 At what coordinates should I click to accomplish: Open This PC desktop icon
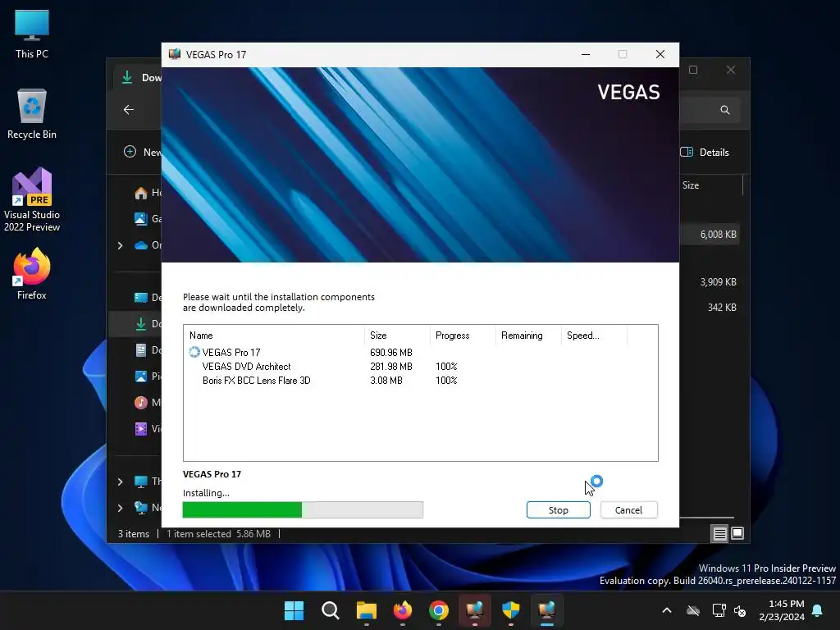(32, 34)
